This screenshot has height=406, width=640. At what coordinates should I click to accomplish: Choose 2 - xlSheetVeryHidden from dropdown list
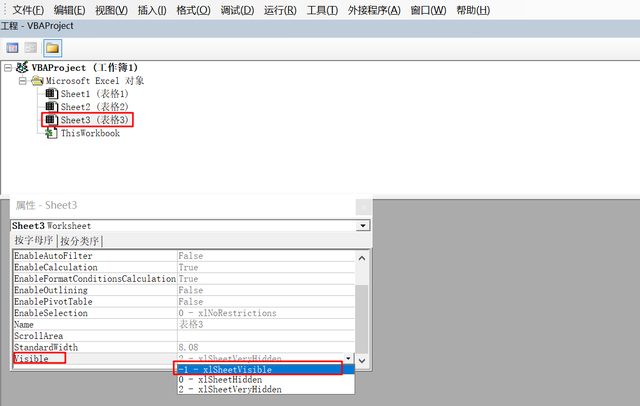266,389
